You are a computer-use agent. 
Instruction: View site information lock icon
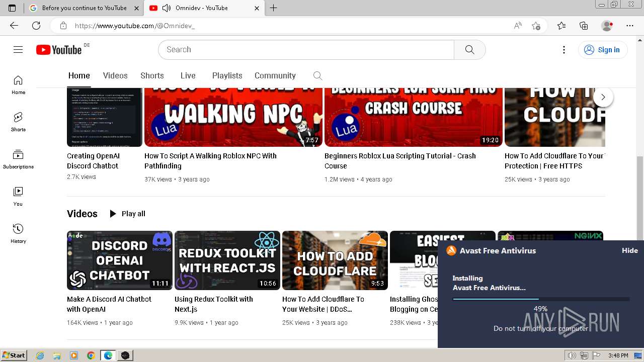click(63, 26)
